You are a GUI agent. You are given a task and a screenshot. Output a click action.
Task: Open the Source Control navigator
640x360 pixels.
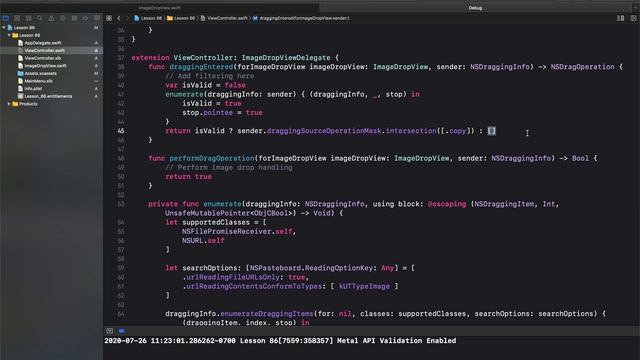[x=17, y=18]
